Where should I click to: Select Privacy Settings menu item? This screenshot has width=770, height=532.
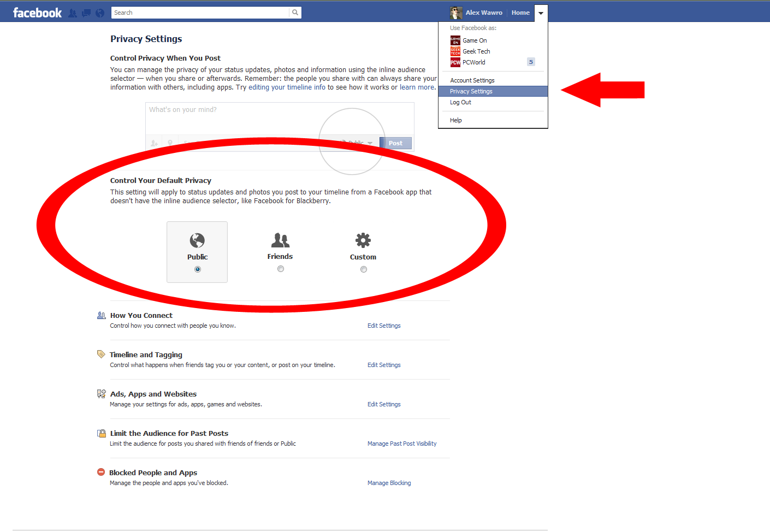[x=493, y=91]
